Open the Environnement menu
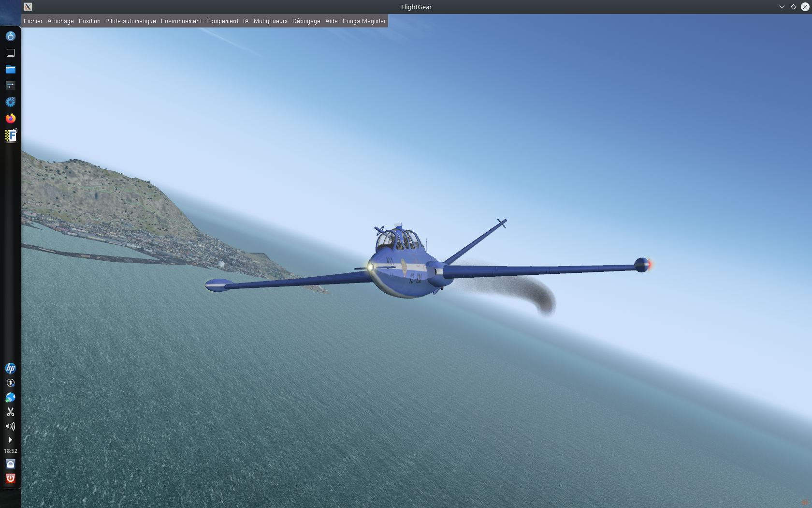This screenshot has height=508, width=812. coord(181,21)
